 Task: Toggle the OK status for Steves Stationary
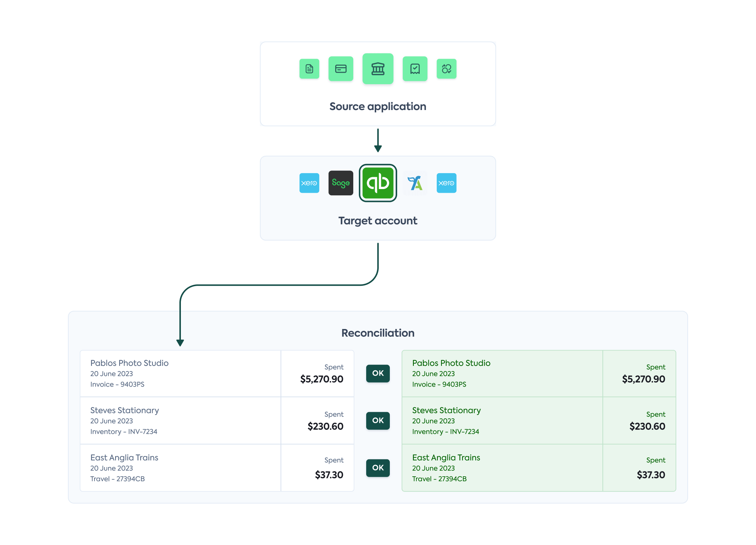click(x=378, y=421)
